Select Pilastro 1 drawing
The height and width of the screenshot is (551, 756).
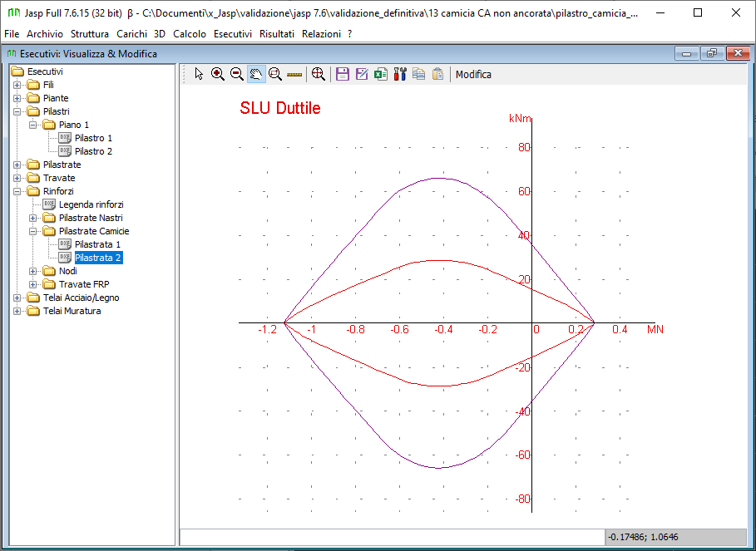coord(93,138)
